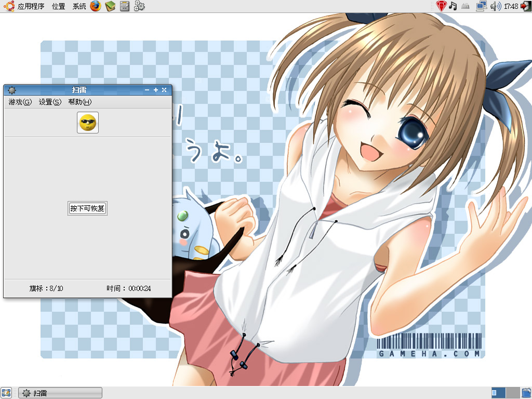This screenshot has height=399, width=532.
Task: Click the 按下可恢复 resume button
Action: (87, 208)
